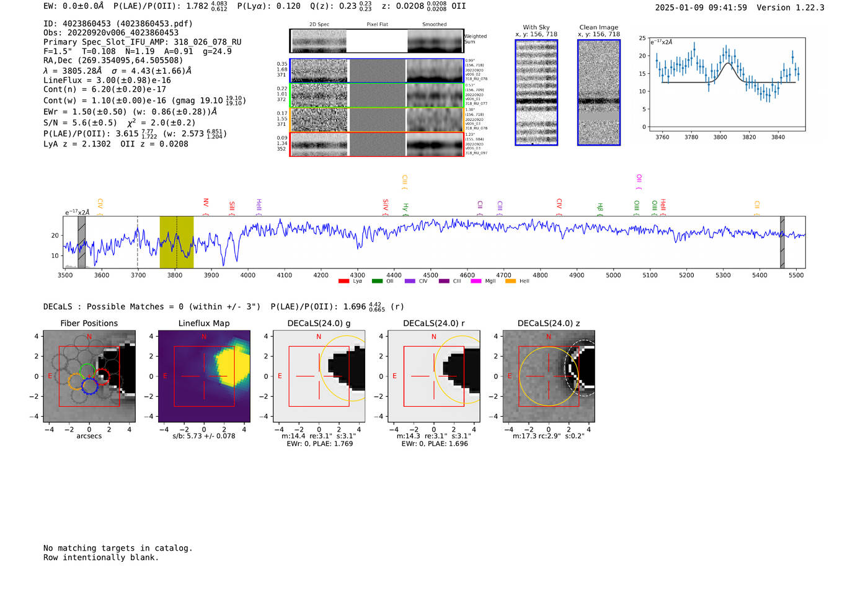This screenshot has height=591, width=868.
Task: Click the 'm:17.3 rc:2.9" s:0.2"' caption
Action: 549,436
